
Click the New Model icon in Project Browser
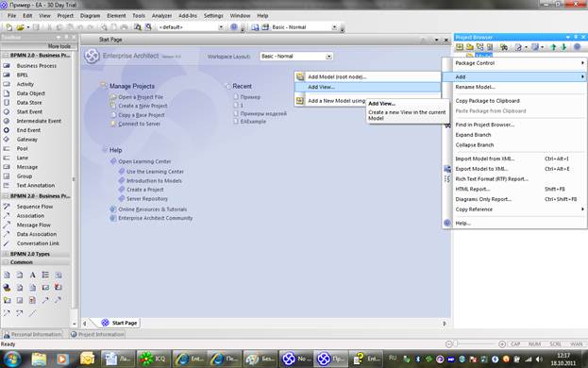460,47
